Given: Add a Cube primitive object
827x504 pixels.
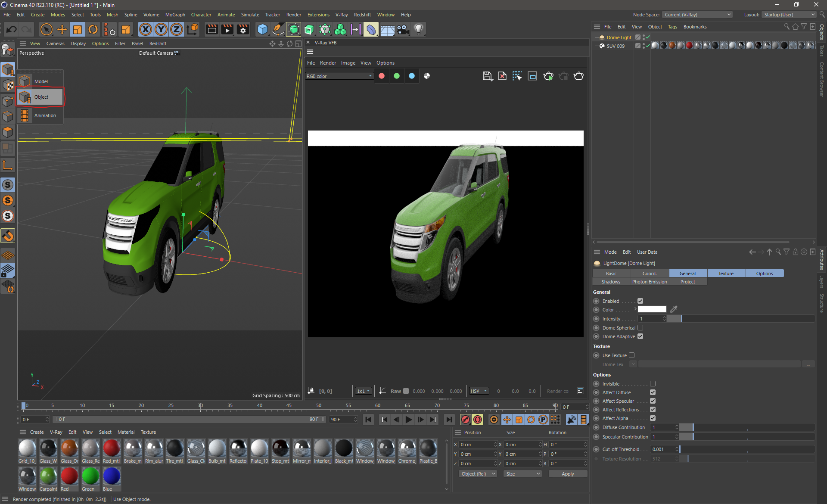Looking at the screenshot, I should point(262,29).
